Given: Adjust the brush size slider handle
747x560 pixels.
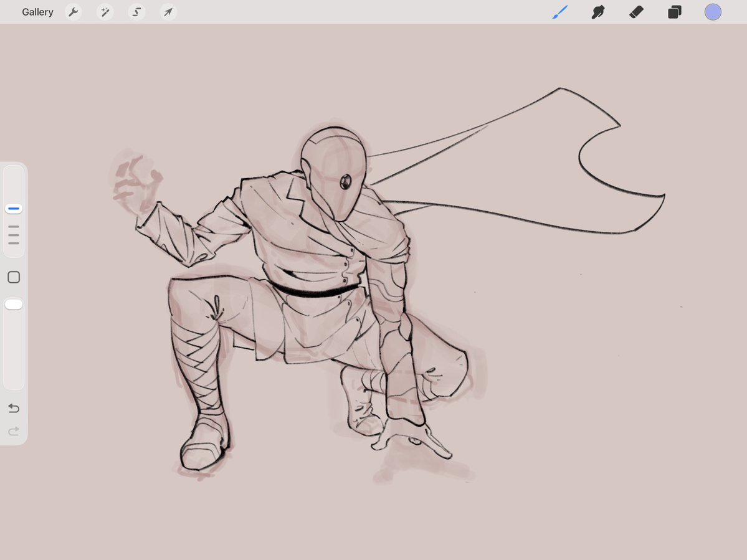Looking at the screenshot, I should point(14,209).
